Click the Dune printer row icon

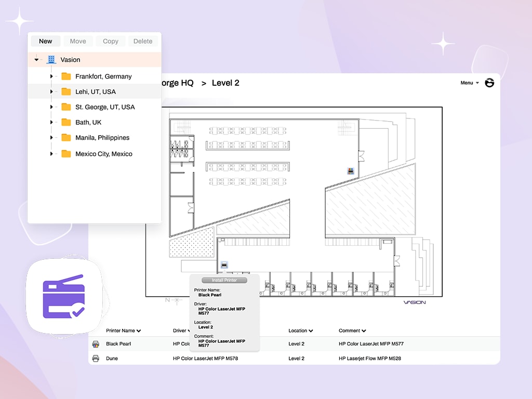coord(96,358)
